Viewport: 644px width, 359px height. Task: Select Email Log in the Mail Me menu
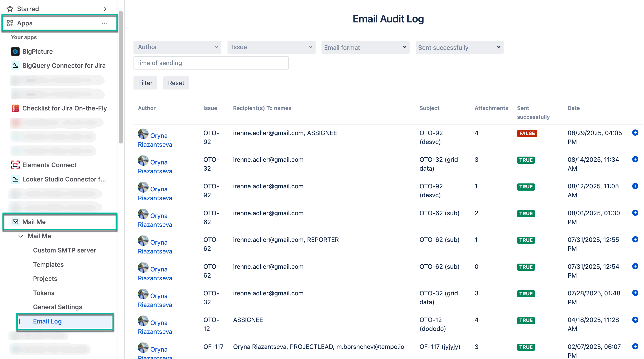click(x=47, y=321)
